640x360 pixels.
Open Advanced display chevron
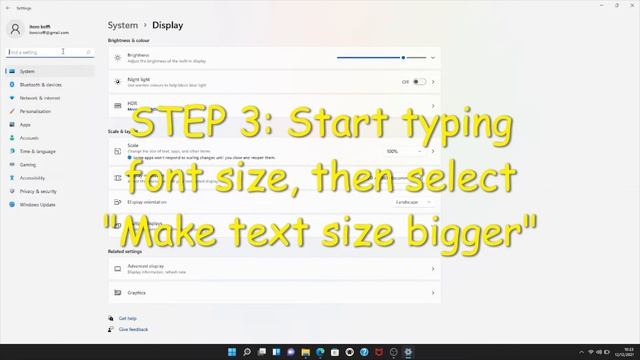tap(433, 269)
